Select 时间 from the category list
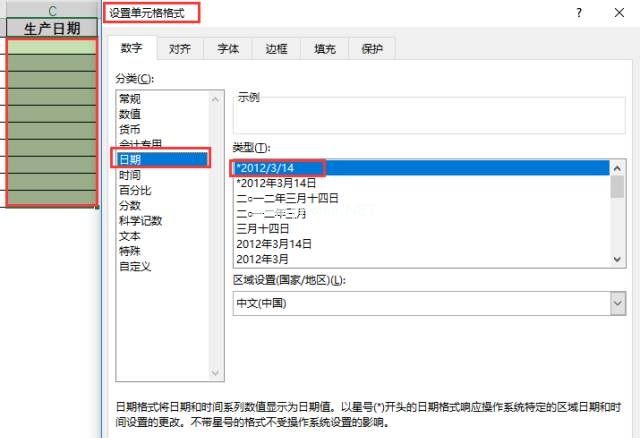This screenshot has width=640, height=438. click(130, 175)
